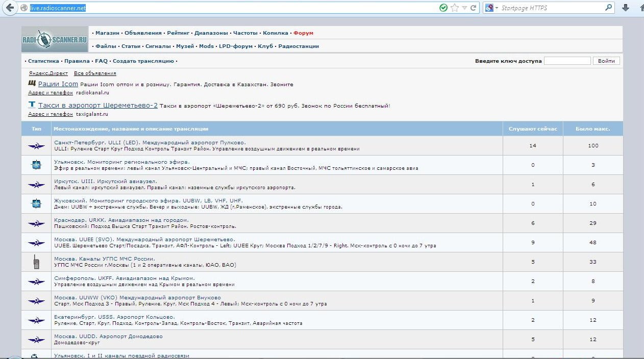644x359 pixels.
Task: Click the Симферополь row aviation wings icon
Action: pos(36,281)
